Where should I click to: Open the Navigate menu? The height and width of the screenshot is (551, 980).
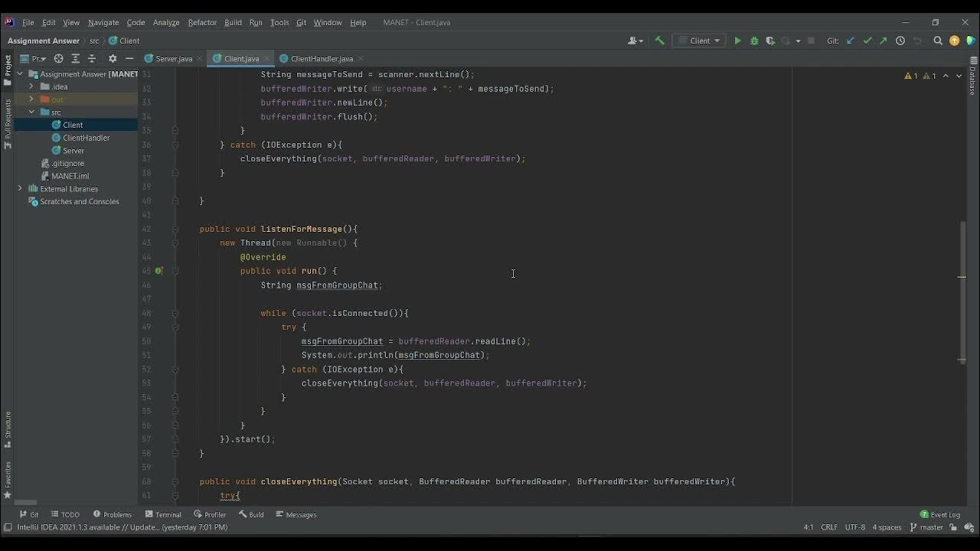point(103,22)
